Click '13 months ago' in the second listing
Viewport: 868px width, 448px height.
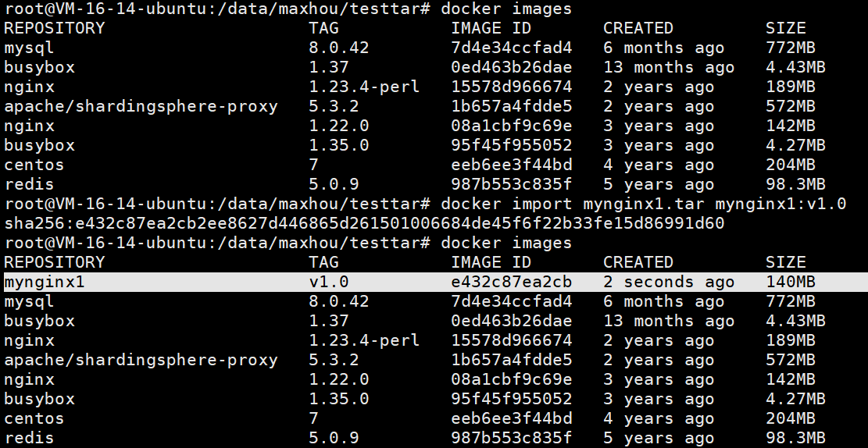pyautogui.click(x=669, y=321)
